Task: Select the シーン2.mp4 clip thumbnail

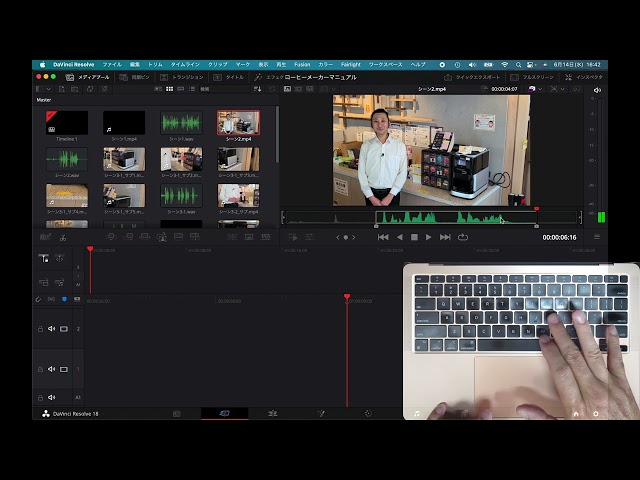Action: point(238,124)
